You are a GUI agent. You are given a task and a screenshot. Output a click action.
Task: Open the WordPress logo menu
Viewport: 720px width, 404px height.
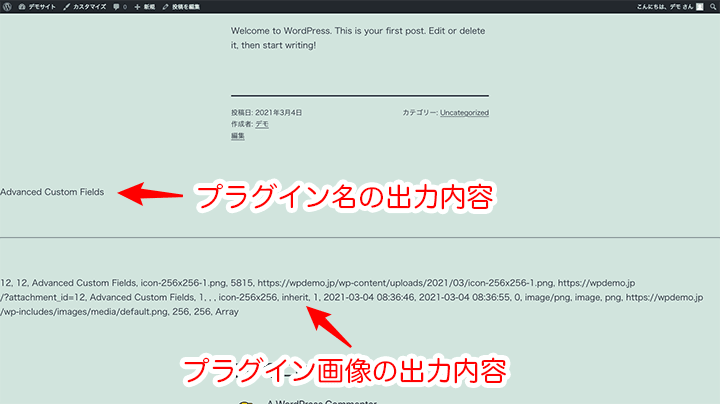coord(7,6)
